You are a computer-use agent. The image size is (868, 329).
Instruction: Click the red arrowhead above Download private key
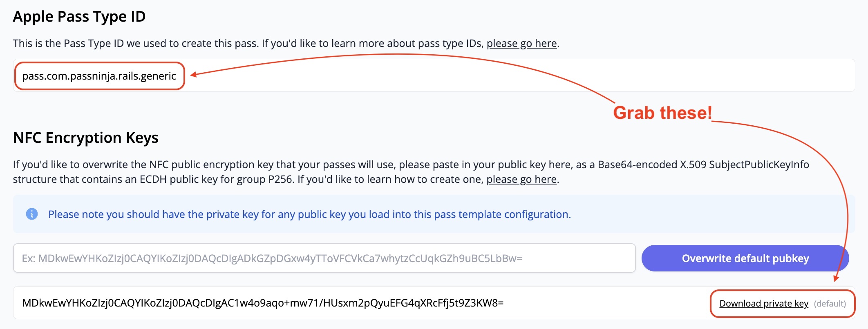(x=837, y=279)
